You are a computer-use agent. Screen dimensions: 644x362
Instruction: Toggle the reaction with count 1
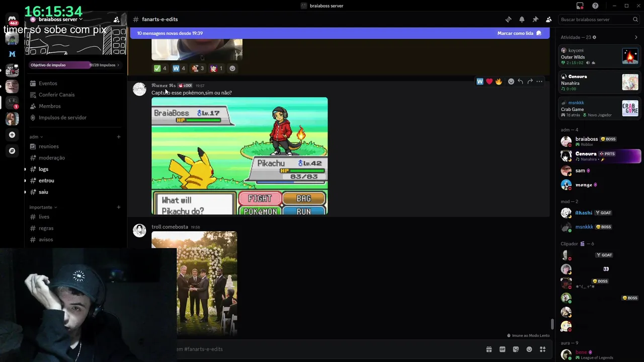coord(216,68)
